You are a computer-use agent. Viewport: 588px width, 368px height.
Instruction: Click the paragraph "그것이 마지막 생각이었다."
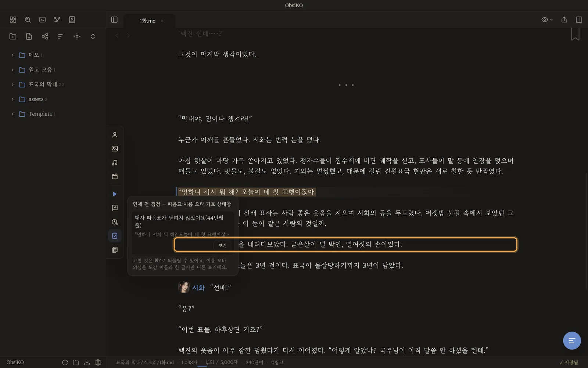coord(217,54)
